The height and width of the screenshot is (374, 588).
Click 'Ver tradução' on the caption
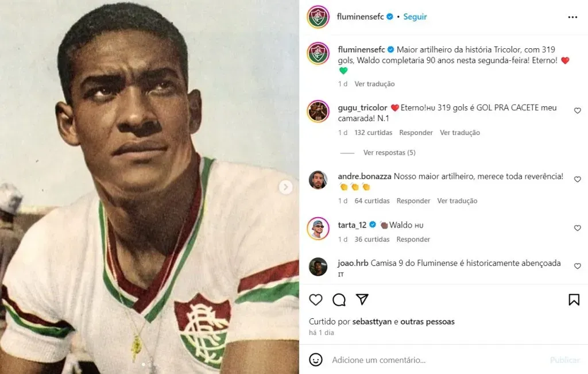pyautogui.click(x=376, y=83)
